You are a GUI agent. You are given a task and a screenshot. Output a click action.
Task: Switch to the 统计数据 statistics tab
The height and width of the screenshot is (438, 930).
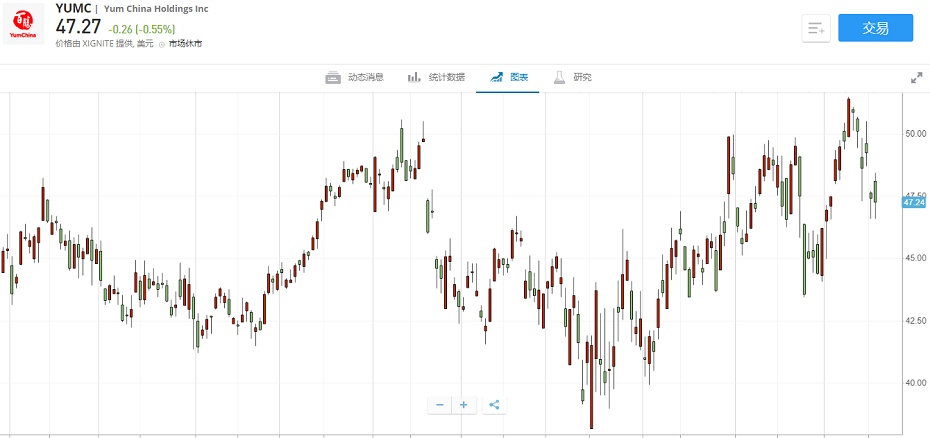[x=436, y=77]
